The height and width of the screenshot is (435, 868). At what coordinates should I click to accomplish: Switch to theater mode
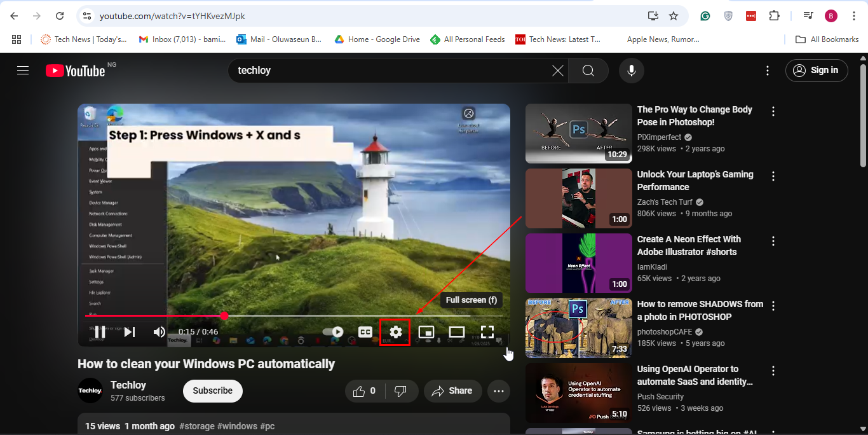click(x=457, y=332)
